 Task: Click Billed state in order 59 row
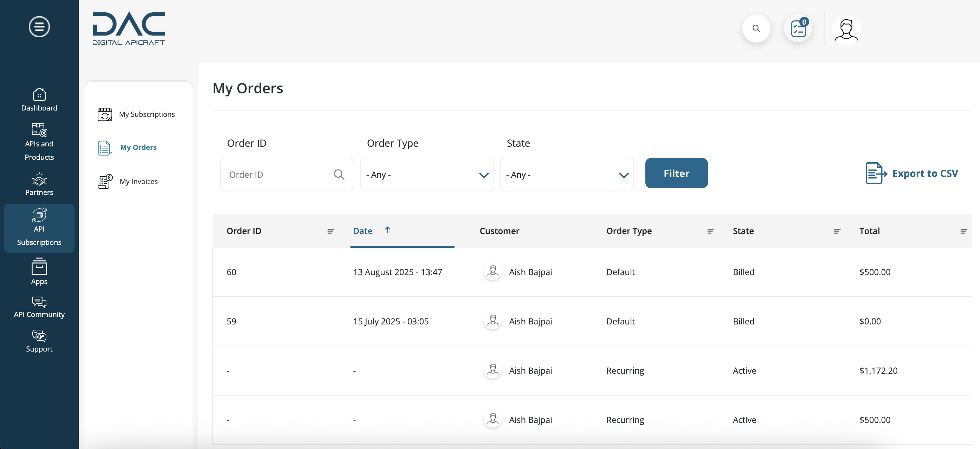coord(743,321)
